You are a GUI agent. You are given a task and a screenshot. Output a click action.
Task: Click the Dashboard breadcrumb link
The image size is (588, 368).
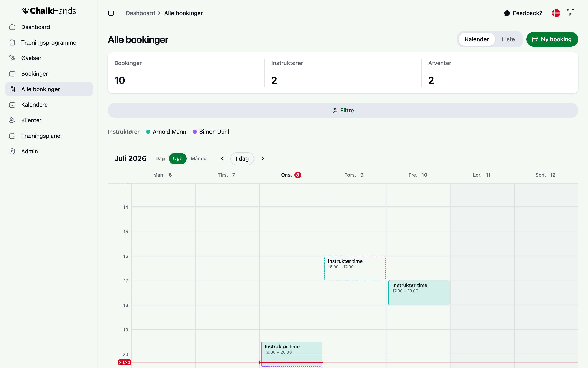pyautogui.click(x=140, y=13)
